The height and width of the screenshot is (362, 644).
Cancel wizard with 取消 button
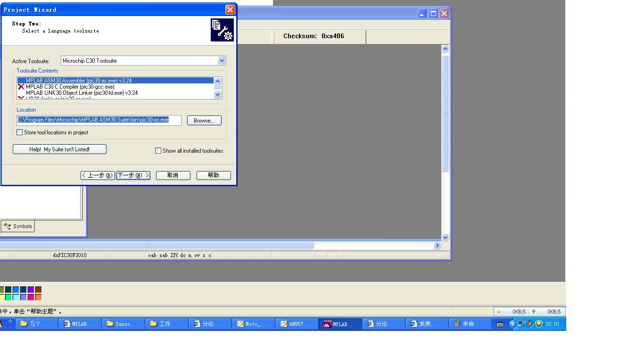[x=173, y=175]
